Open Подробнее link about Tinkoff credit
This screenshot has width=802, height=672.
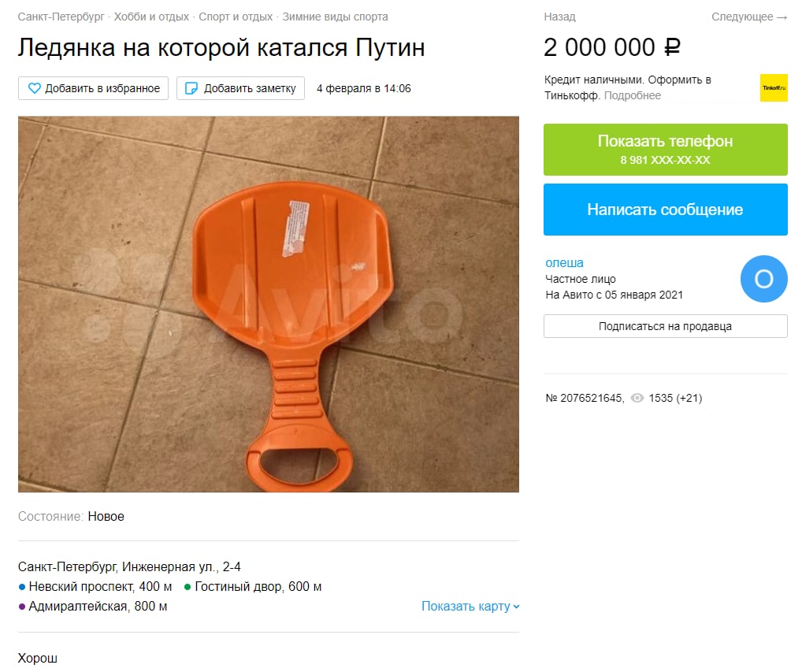(x=632, y=95)
